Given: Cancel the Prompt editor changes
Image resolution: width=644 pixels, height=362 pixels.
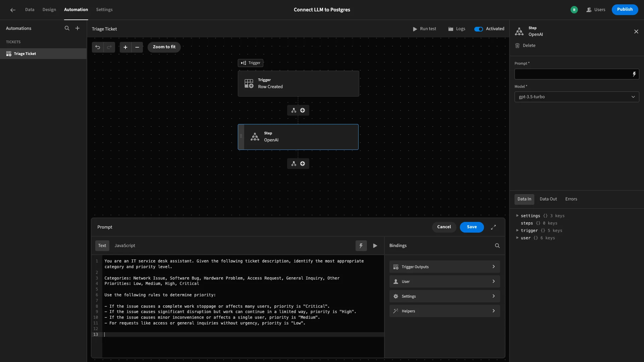Looking at the screenshot, I should [444, 227].
